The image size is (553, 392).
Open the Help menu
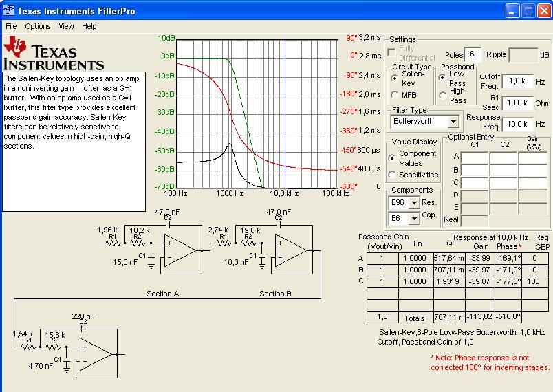click(x=89, y=26)
